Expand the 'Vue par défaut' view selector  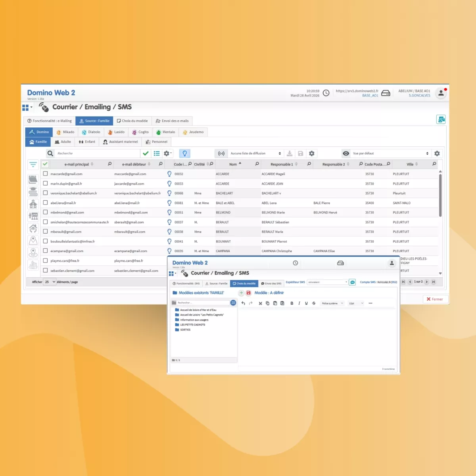(390, 154)
